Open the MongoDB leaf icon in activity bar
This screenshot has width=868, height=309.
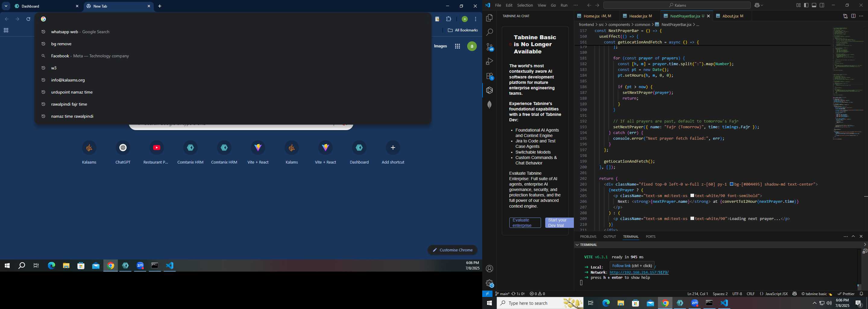[x=489, y=105]
